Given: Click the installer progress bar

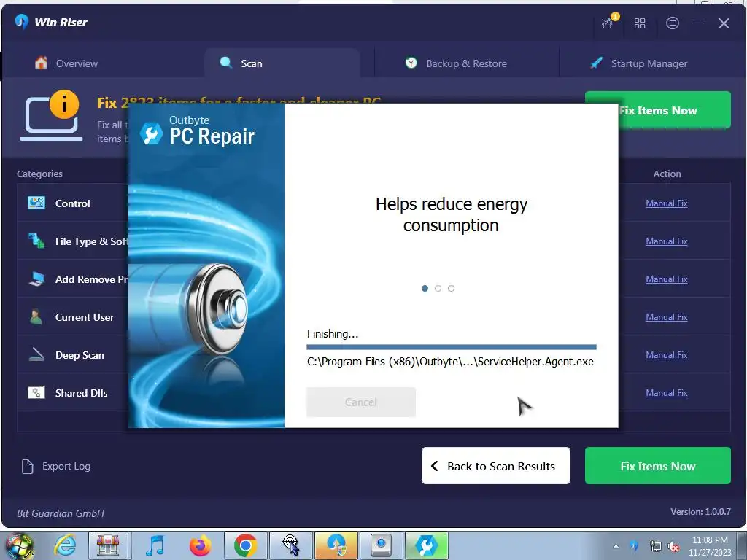Looking at the screenshot, I should [451, 347].
